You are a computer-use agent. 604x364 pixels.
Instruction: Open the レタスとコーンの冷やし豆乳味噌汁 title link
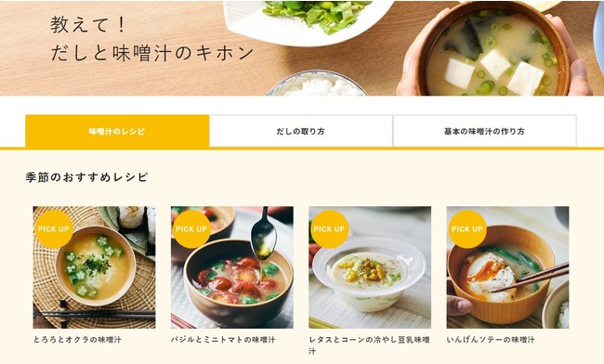pyautogui.click(x=370, y=345)
